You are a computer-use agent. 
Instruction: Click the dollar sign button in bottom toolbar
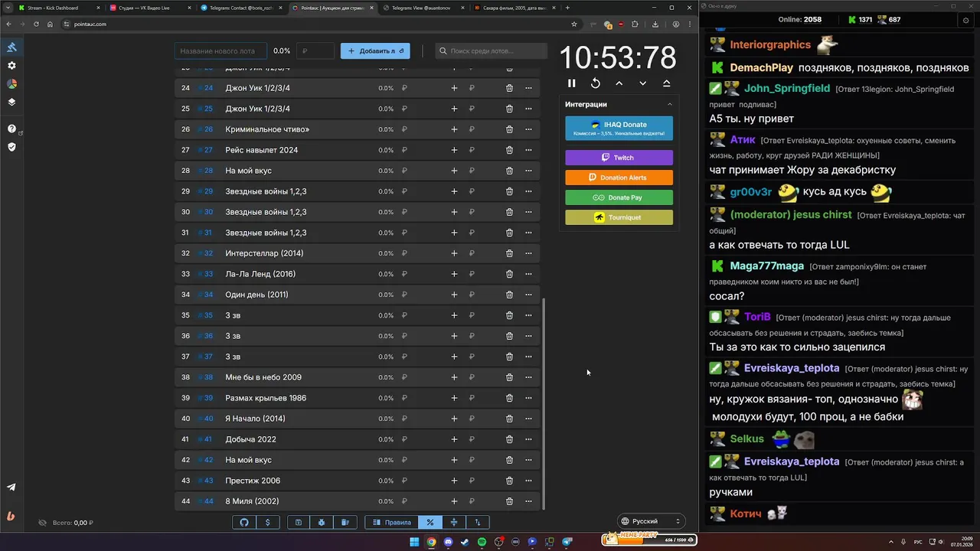click(267, 522)
